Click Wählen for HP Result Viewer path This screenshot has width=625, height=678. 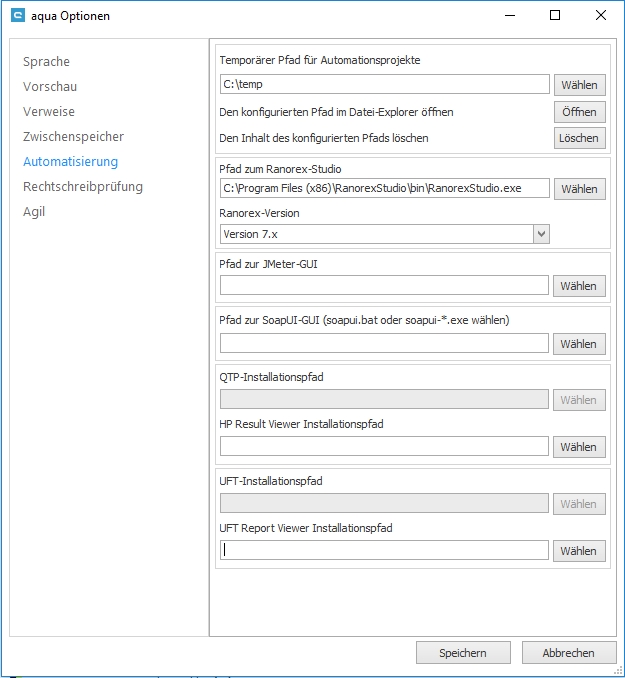(579, 447)
